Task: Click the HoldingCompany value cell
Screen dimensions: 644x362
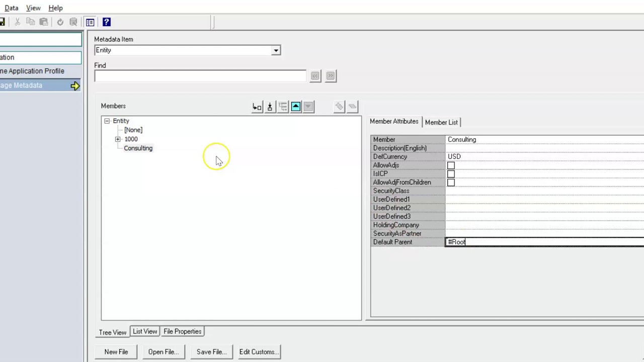Action: coord(545,225)
